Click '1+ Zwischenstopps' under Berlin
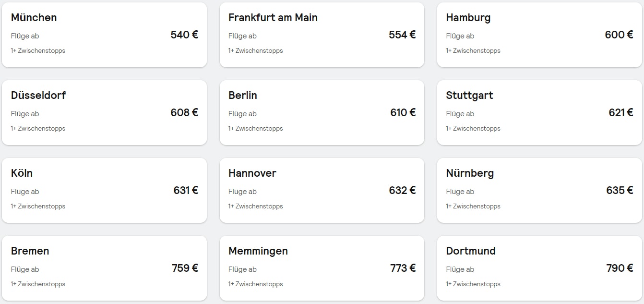 255,128
